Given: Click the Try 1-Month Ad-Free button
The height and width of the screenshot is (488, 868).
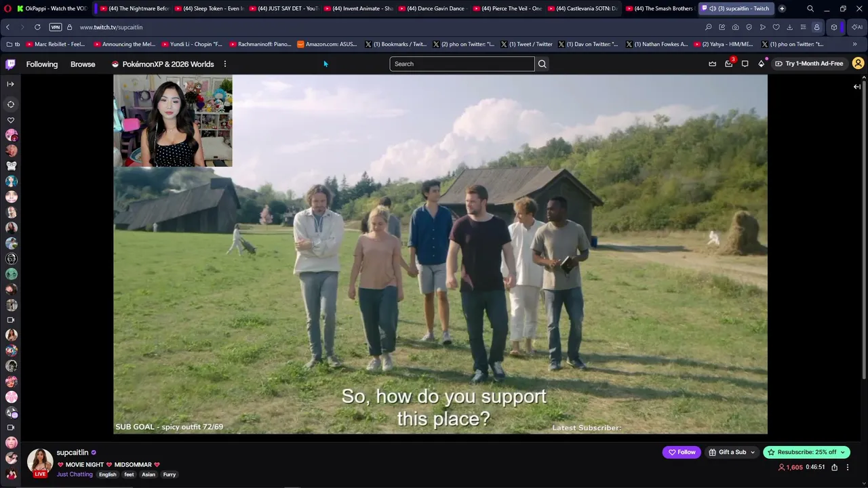Looking at the screenshot, I should [x=809, y=64].
